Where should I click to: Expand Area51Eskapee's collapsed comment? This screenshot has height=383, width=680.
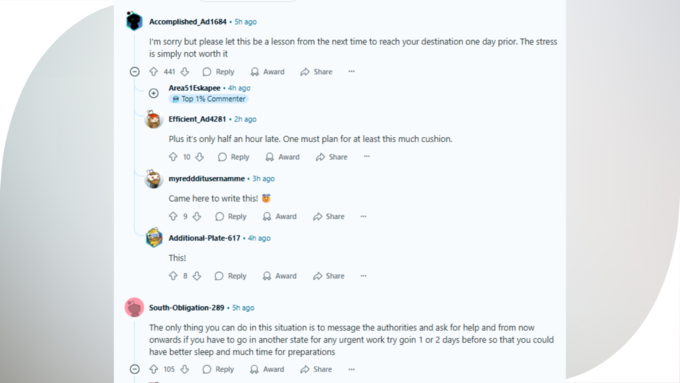coord(154,93)
